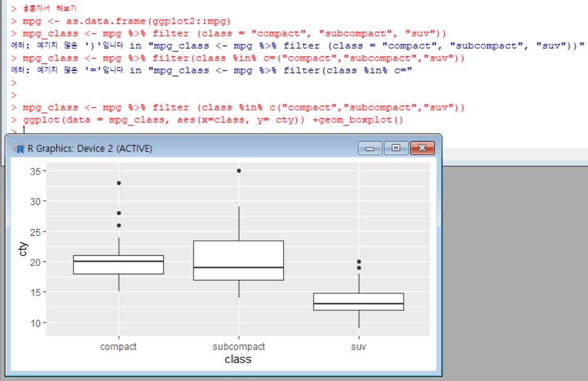
Task: Click the error line about unexpected ')'
Action: (x=298, y=46)
